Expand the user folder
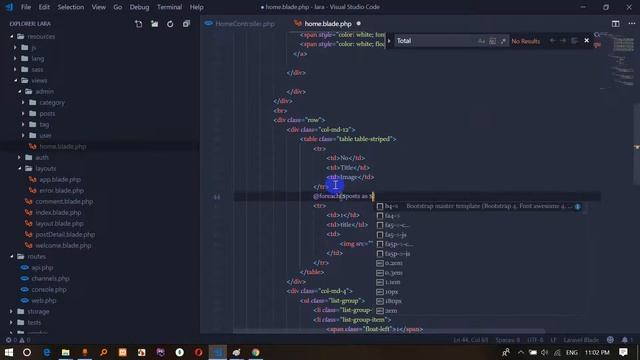 (45, 136)
